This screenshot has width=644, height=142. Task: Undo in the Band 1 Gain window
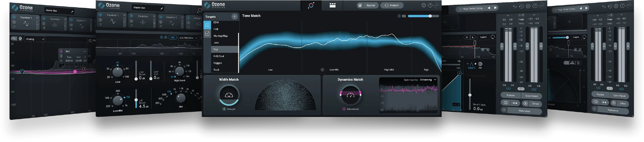pyautogui.click(x=515, y=7)
